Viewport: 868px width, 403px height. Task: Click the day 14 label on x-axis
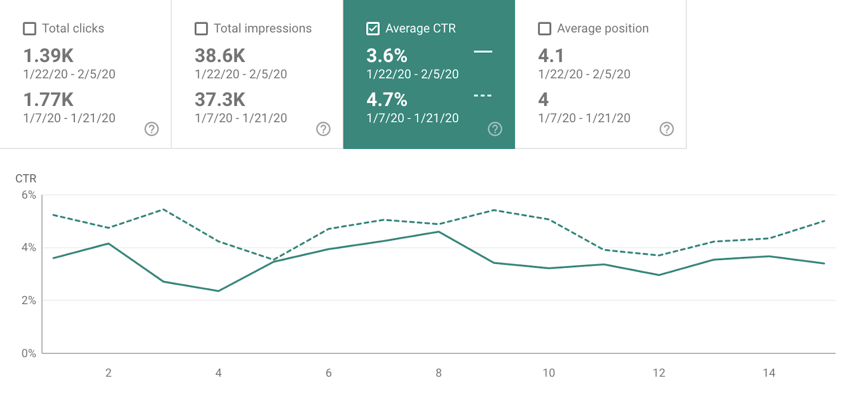769,373
